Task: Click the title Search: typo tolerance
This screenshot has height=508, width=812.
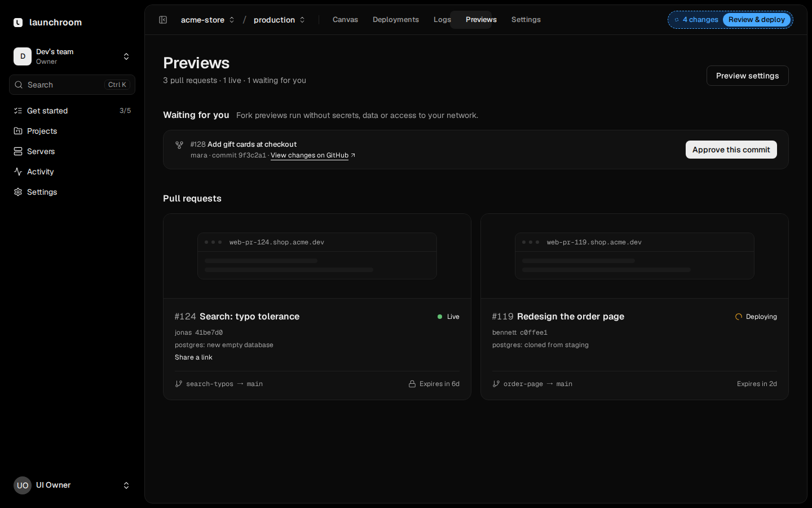Action: click(249, 317)
